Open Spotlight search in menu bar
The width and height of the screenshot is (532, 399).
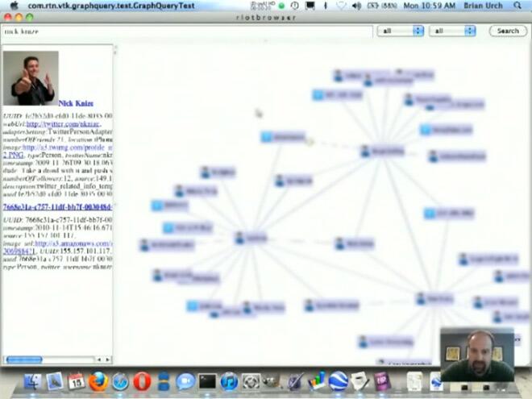tap(522, 5)
